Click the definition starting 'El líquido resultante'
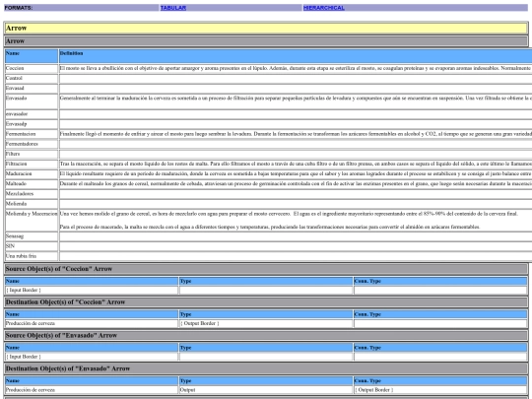Image resolution: width=532 pixels, height=399 pixels. coord(296,173)
